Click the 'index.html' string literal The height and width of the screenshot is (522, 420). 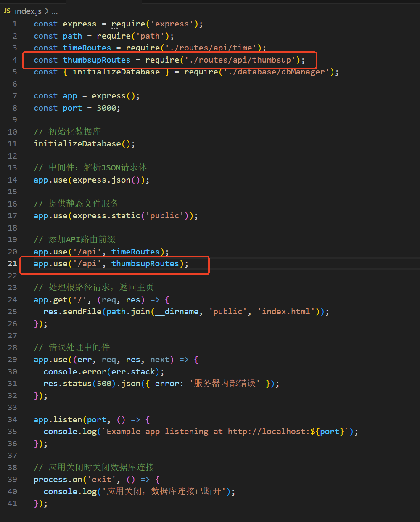286,312
